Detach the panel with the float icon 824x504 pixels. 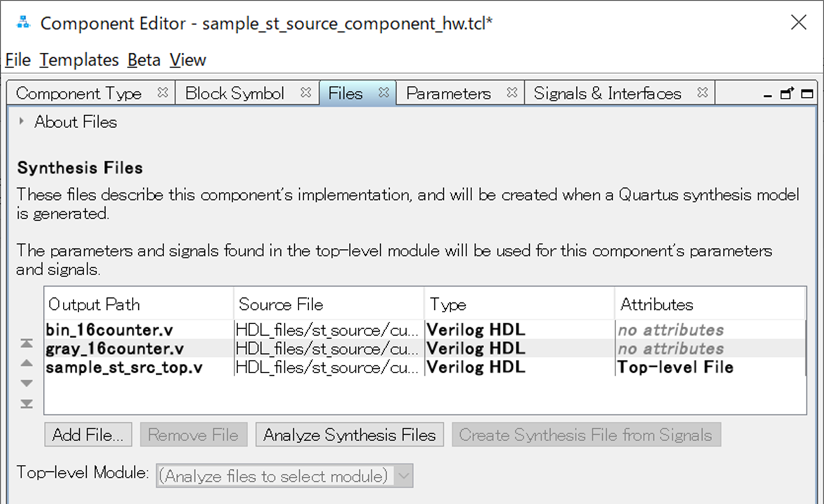pos(787,94)
